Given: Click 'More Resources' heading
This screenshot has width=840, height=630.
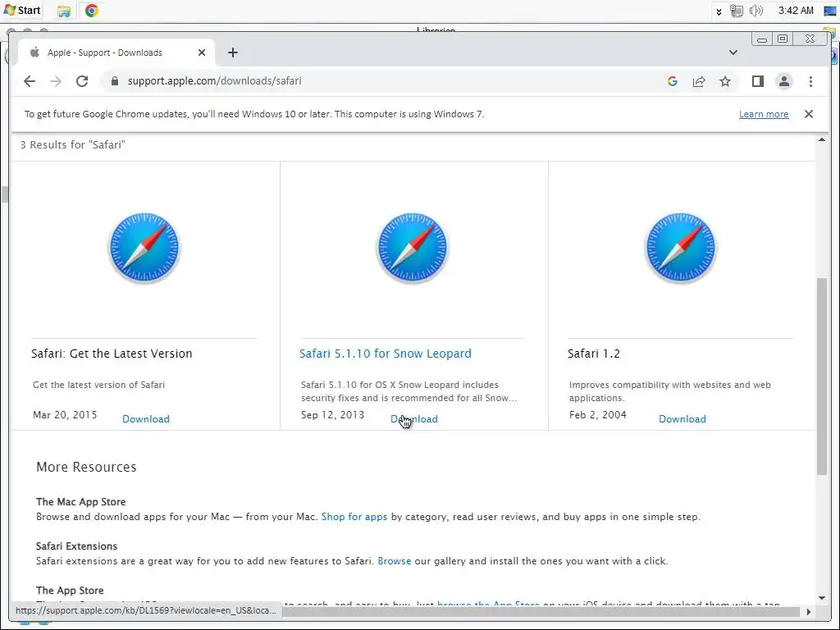Looking at the screenshot, I should pyautogui.click(x=86, y=467).
